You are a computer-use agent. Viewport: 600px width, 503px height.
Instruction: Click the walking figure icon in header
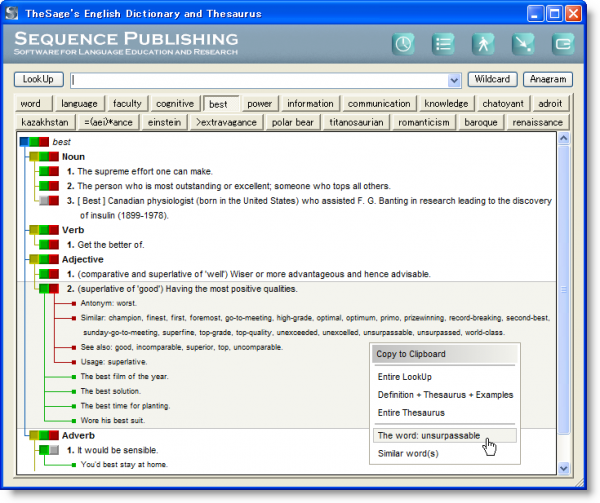[x=483, y=44]
